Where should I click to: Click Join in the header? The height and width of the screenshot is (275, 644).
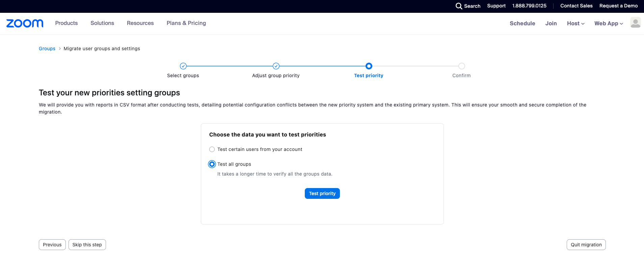tap(551, 23)
